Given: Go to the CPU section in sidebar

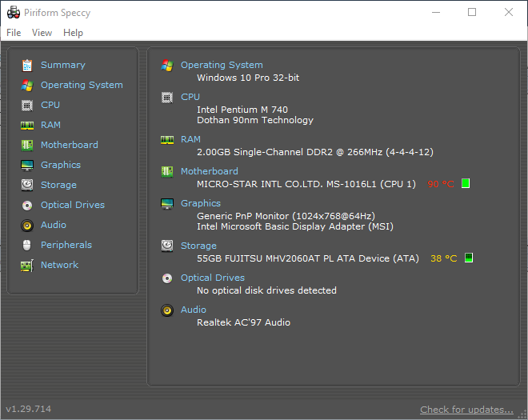Looking at the screenshot, I should coord(50,105).
